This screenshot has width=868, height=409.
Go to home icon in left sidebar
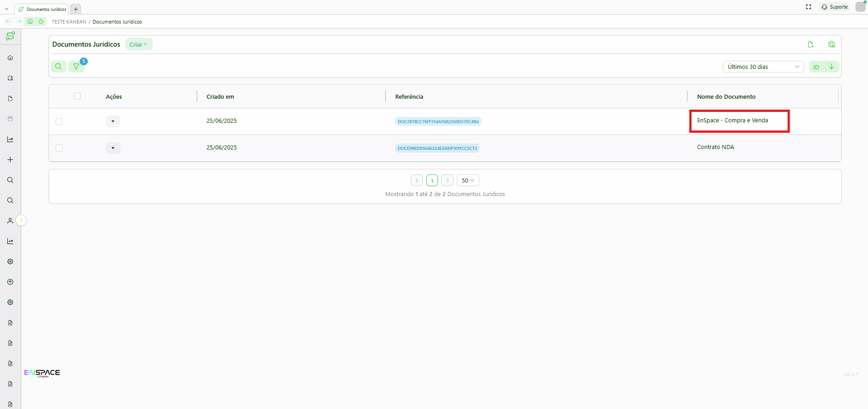tap(10, 58)
